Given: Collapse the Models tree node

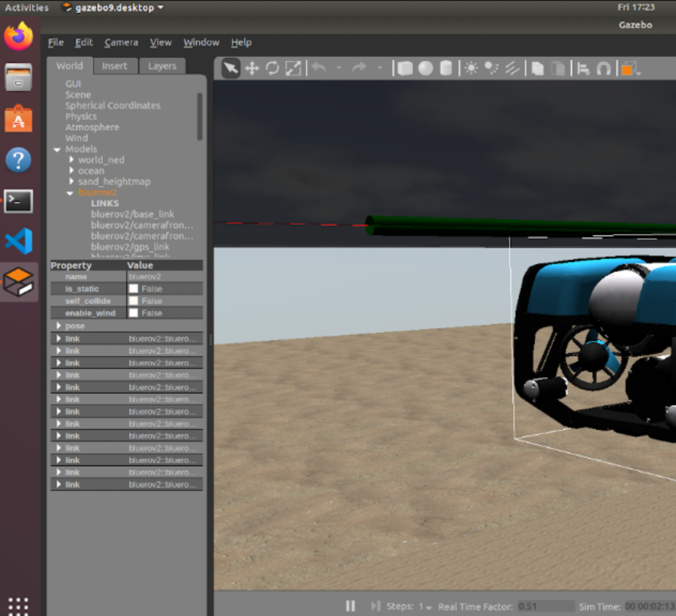Looking at the screenshot, I should click(x=57, y=150).
